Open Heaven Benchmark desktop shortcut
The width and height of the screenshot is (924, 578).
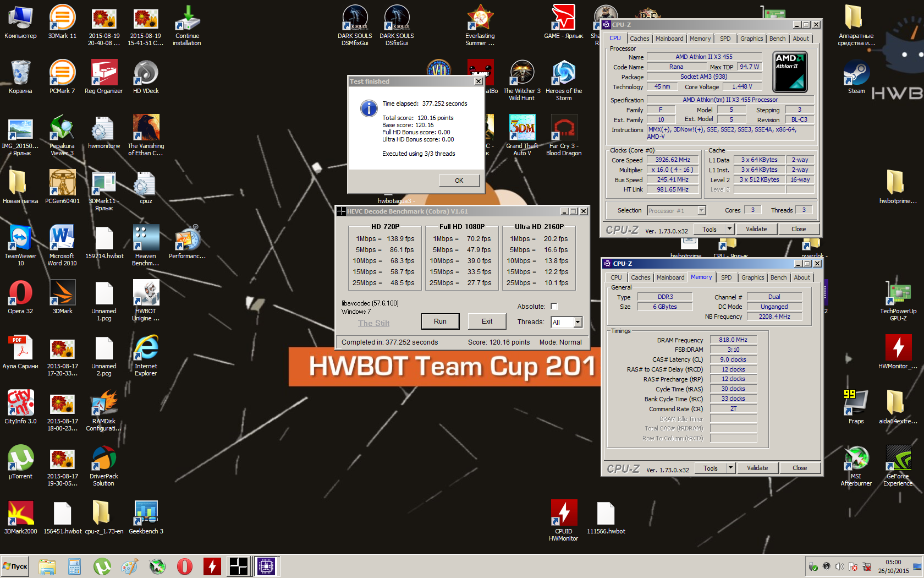coord(146,246)
